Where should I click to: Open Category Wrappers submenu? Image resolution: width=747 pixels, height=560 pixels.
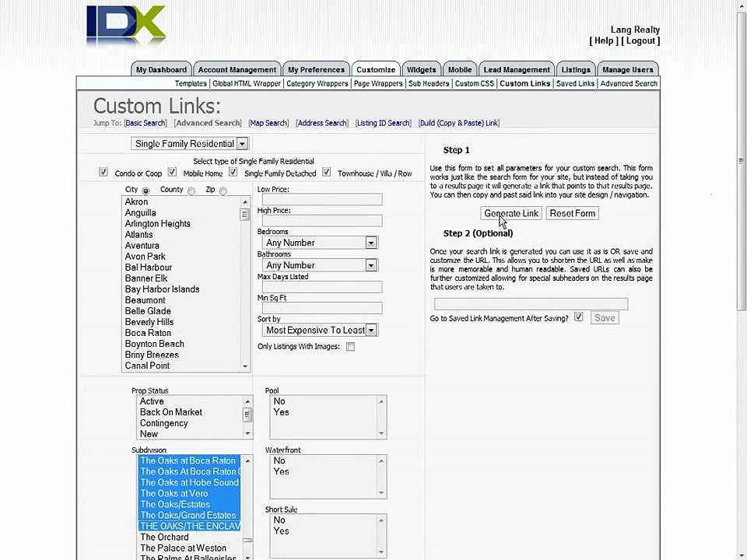[317, 83]
